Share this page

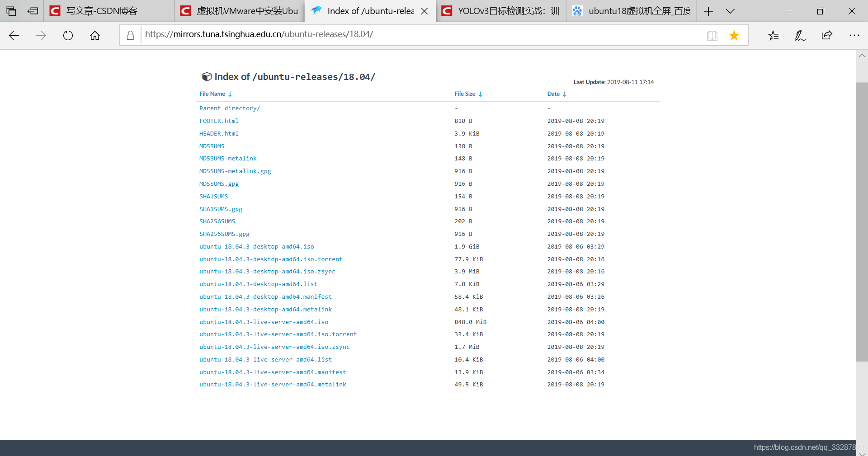[827, 35]
